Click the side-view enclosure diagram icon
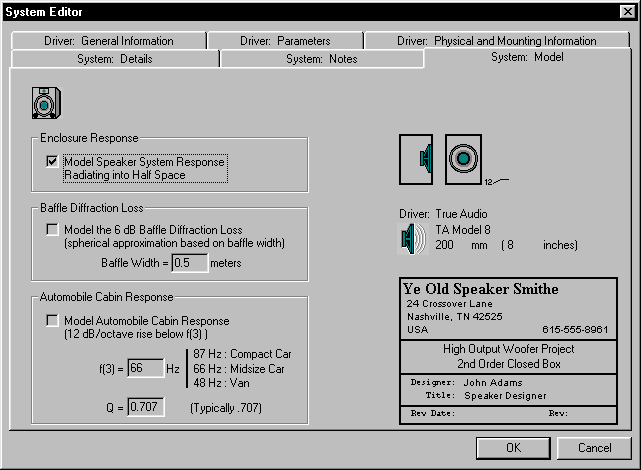 pyautogui.click(x=416, y=159)
